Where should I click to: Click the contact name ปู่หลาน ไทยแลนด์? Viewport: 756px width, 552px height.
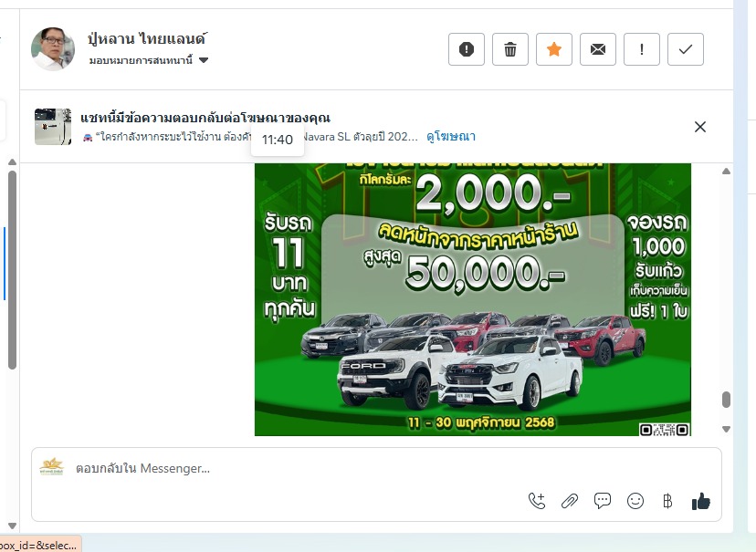tap(148, 38)
